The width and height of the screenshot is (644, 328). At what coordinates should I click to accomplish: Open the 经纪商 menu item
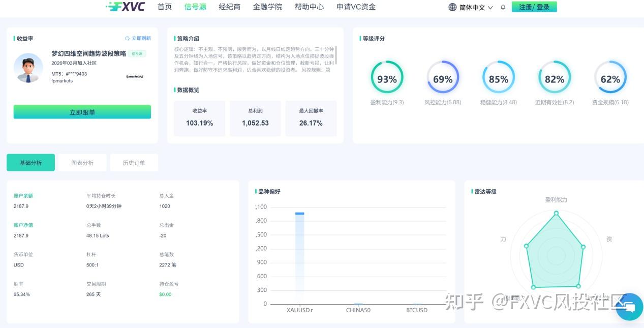tap(229, 7)
